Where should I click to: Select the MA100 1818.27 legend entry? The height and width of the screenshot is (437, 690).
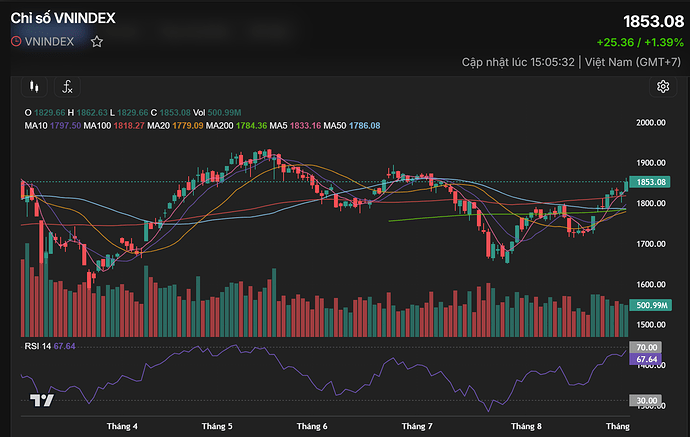coord(114,125)
